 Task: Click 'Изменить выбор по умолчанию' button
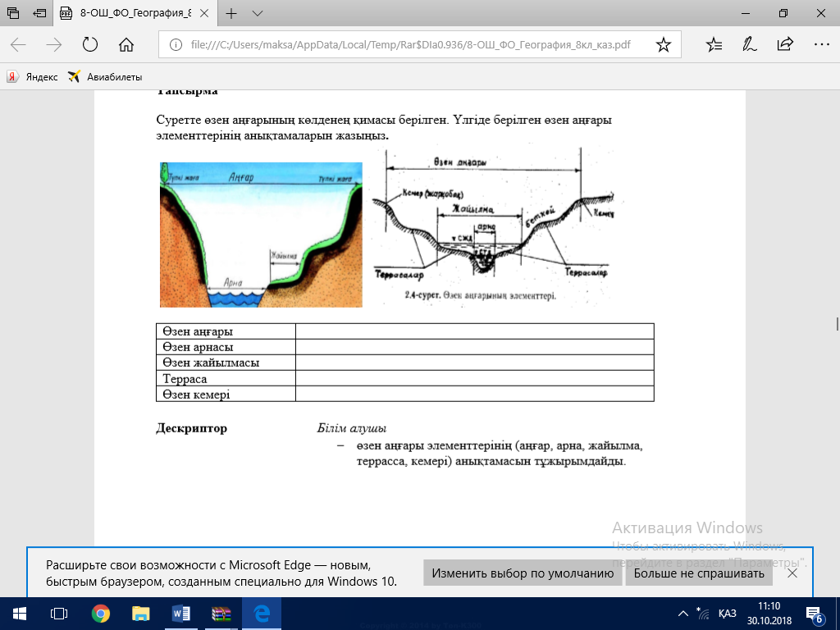523,573
